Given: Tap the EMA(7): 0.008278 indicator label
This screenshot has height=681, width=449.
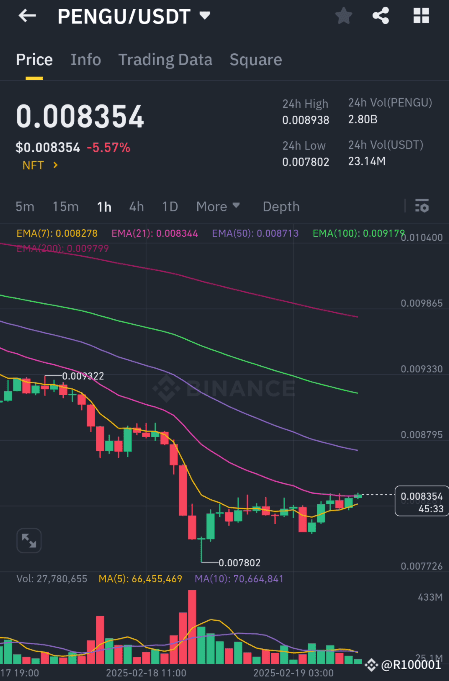Looking at the screenshot, I should tap(57, 234).
